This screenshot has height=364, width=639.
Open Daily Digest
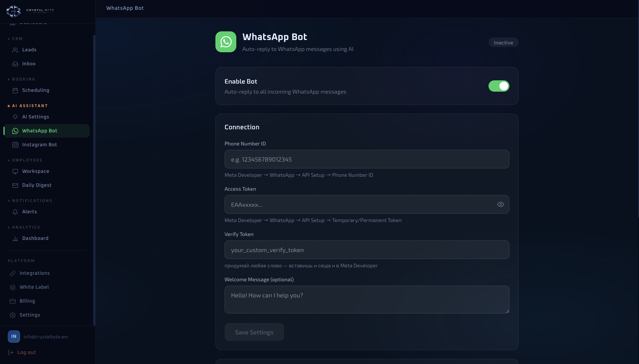(47, 185)
